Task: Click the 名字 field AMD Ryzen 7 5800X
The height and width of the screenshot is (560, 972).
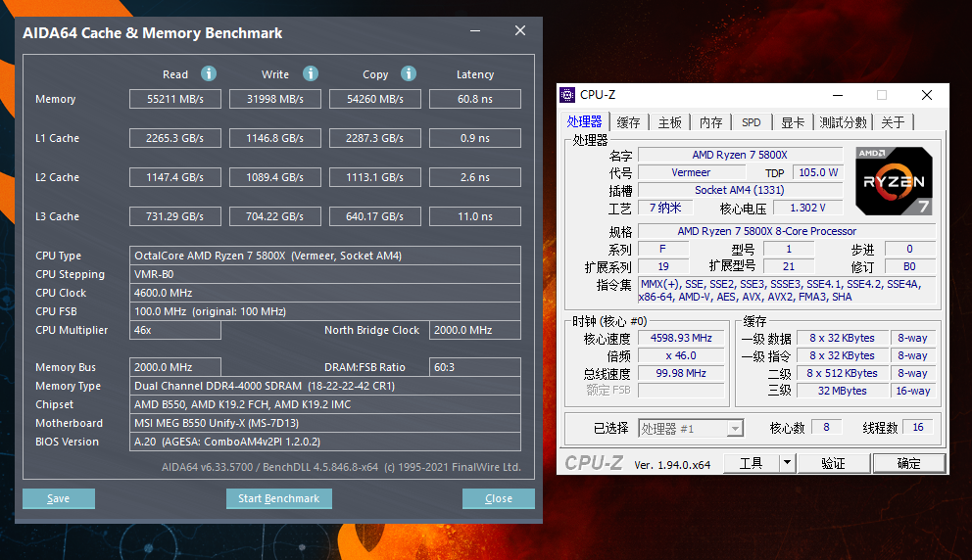Action: pyautogui.click(x=740, y=155)
